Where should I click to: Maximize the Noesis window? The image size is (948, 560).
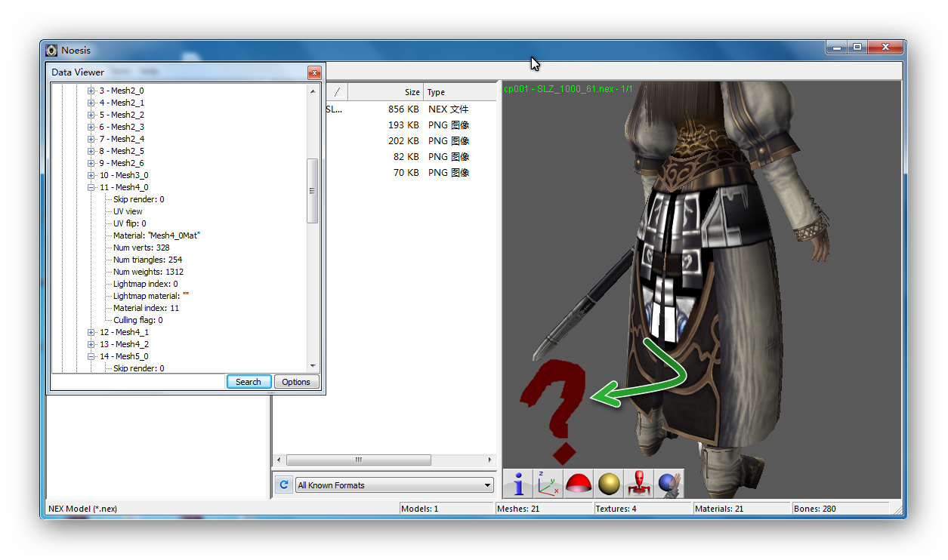857,48
